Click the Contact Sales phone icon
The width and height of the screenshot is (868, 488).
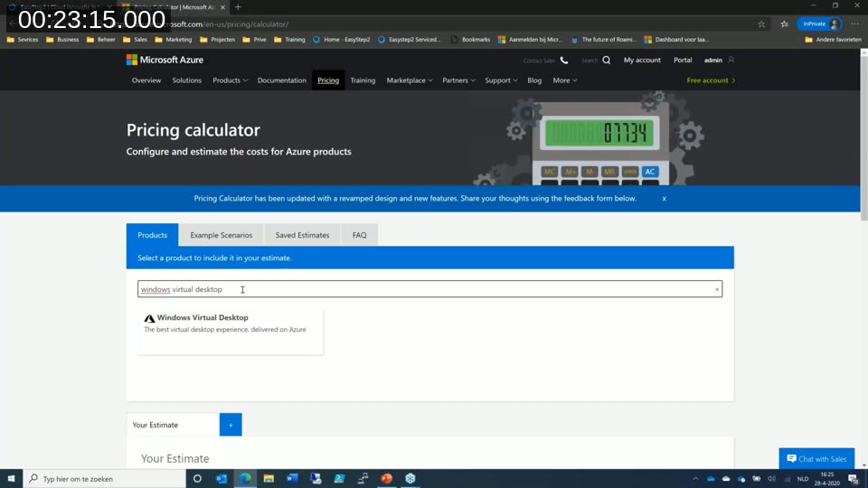(x=564, y=61)
